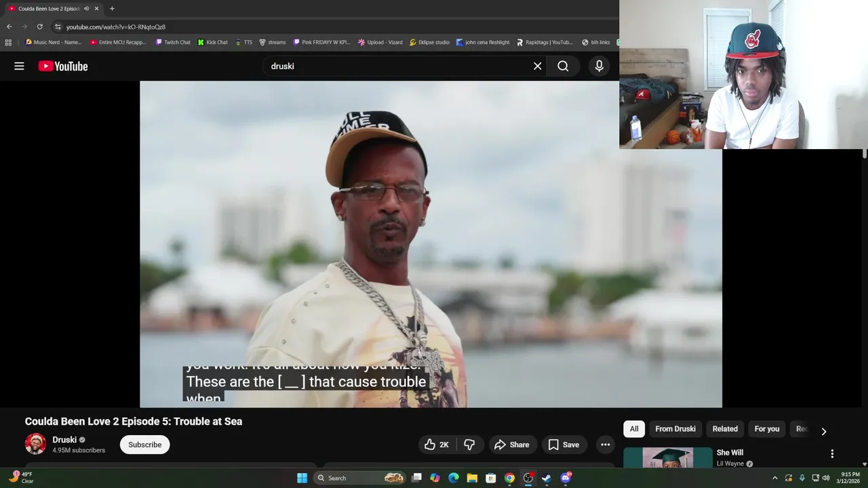The width and height of the screenshot is (868, 488).
Task: Open options for 'She Will' video
Action: pyautogui.click(x=832, y=454)
